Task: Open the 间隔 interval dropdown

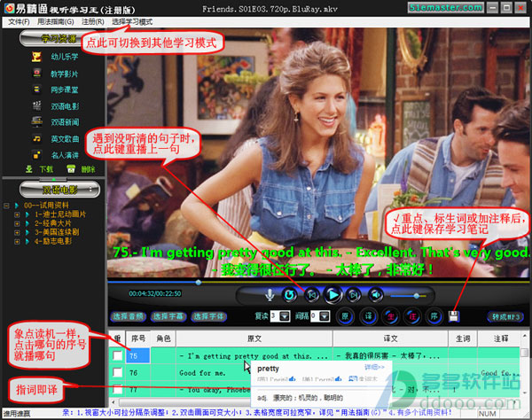Action: [325, 316]
